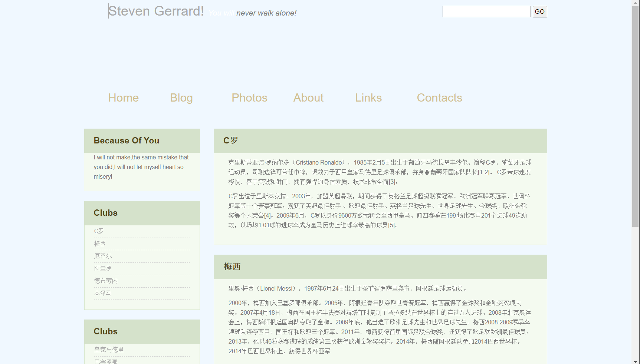Go to the Contacts page
Image resolution: width=640 pixels, height=364 pixels.
tap(440, 97)
